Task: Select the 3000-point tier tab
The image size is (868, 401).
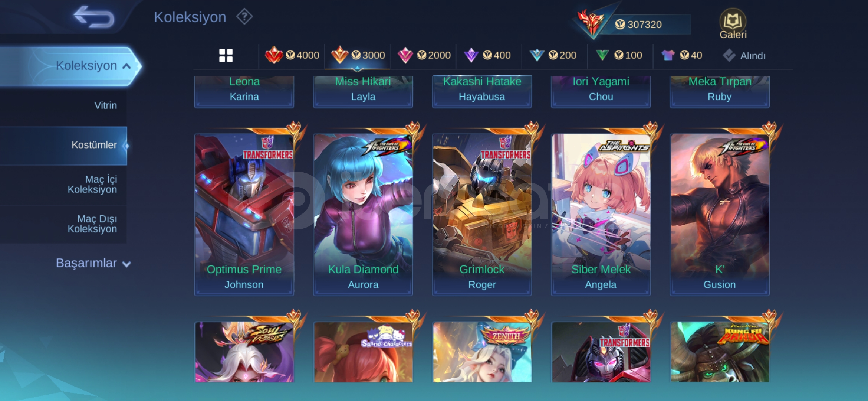Action: [358, 55]
